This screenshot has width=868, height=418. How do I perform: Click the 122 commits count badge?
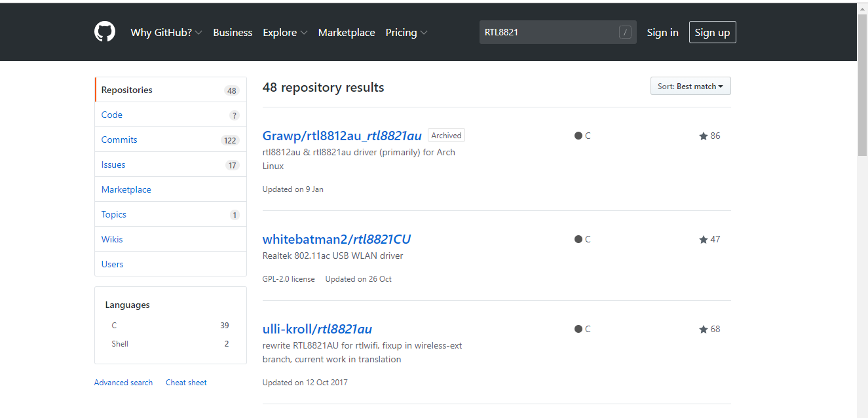tap(230, 140)
